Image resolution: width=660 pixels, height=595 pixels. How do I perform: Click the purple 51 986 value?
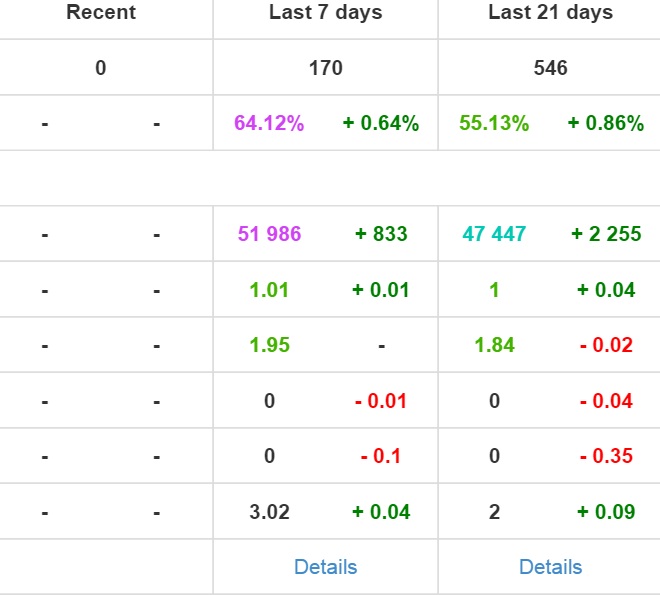pos(269,234)
